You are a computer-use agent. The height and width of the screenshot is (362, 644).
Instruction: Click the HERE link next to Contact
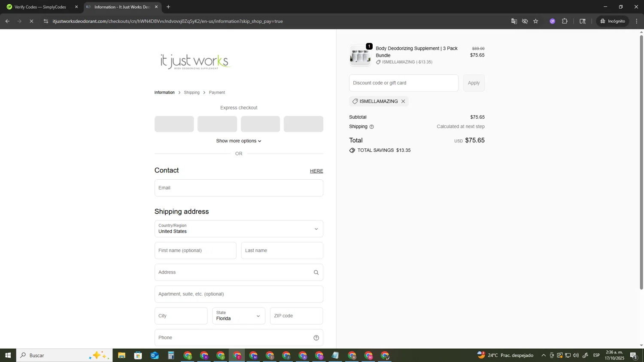[316, 171]
